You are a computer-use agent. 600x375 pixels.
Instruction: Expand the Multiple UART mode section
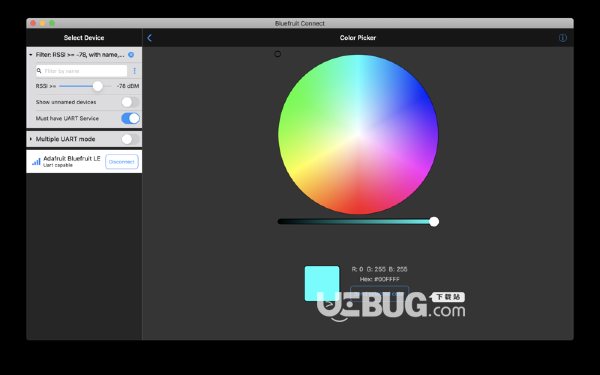coord(31,139)
